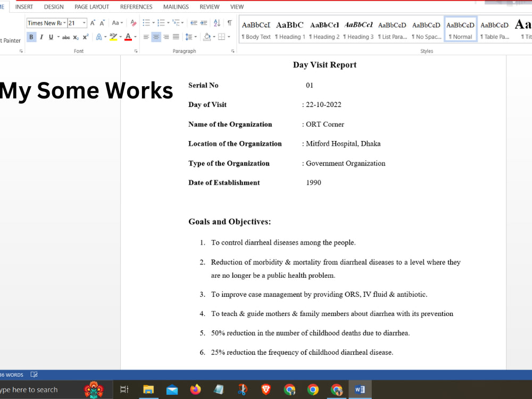
Task: Toggle Italic formatting
Action: pyautogui.click(x=41, y=37)
